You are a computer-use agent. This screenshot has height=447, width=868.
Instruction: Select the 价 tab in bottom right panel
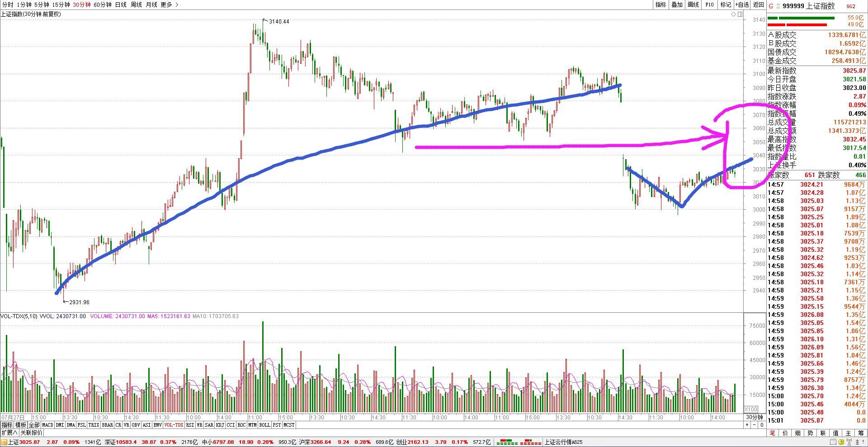[785, 433]
